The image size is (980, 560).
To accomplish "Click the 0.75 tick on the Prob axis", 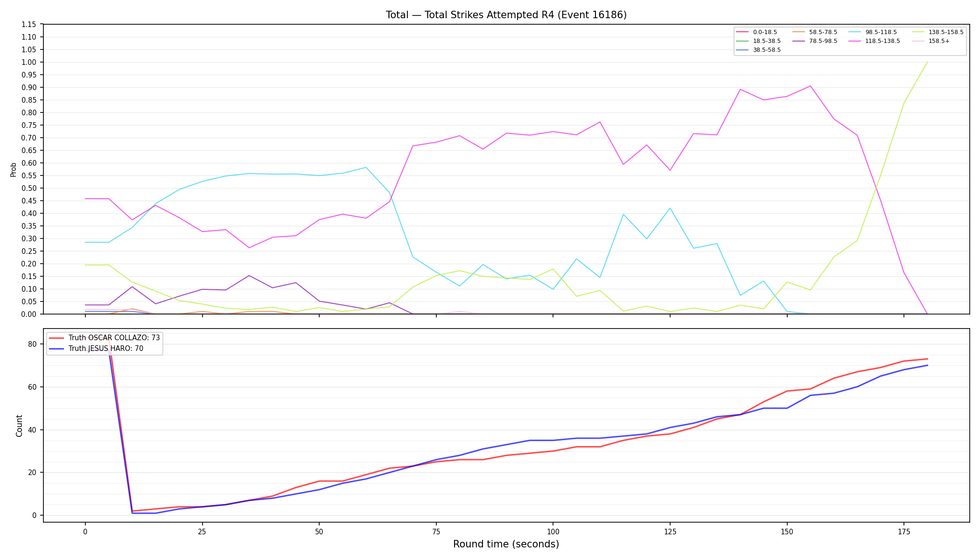I will pos(29,126).
